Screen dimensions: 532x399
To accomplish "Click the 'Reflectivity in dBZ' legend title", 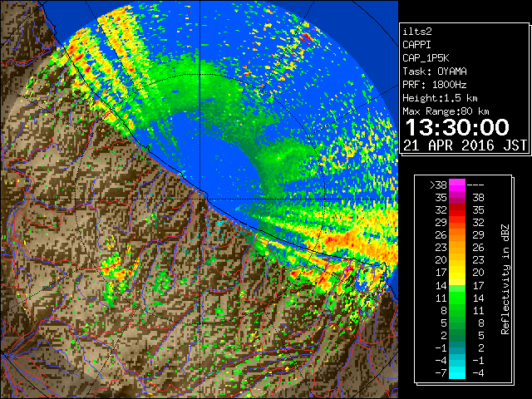I will [505, 279].
